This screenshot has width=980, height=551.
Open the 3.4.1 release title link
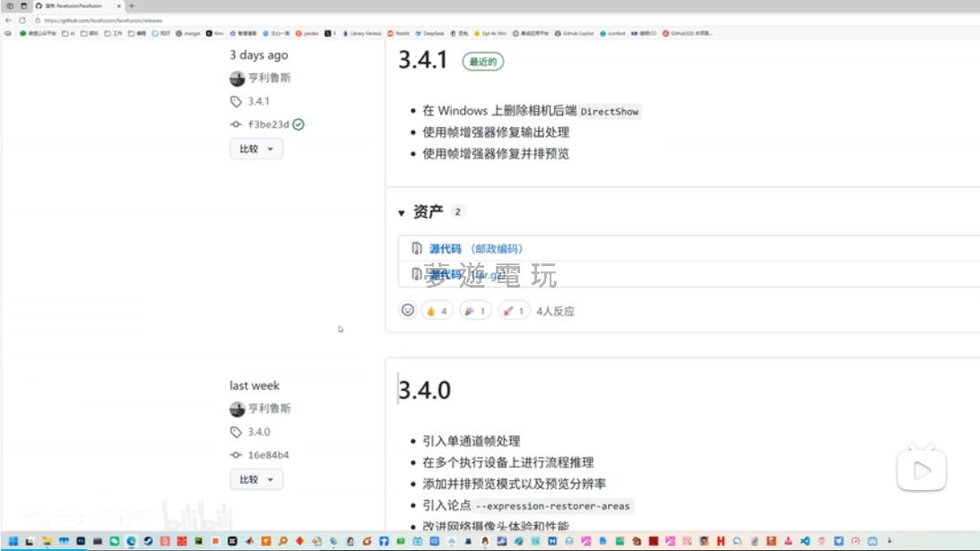(x=422, y=60)
